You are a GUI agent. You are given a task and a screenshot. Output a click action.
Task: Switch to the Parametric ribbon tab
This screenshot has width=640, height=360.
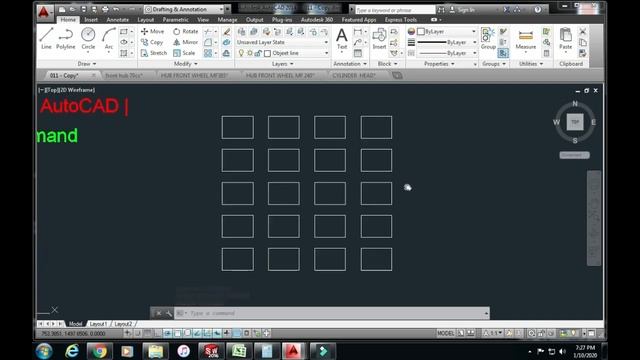tap(176, 20)
